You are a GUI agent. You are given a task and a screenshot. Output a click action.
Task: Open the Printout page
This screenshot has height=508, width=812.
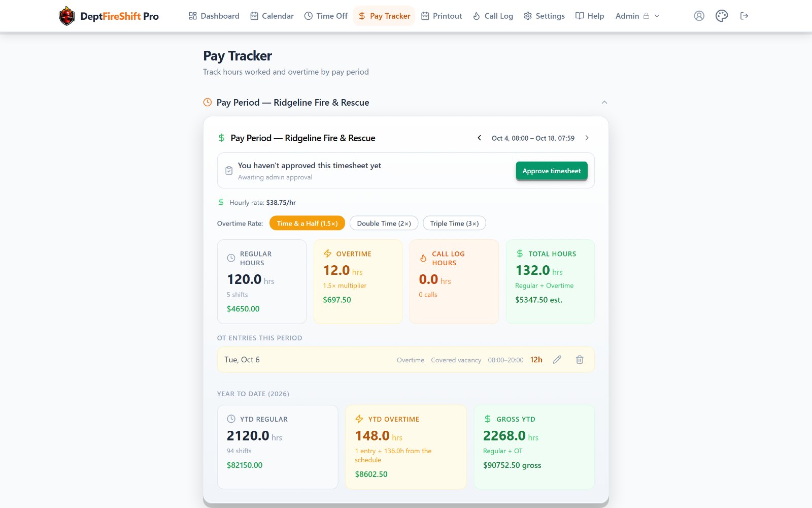442,16
